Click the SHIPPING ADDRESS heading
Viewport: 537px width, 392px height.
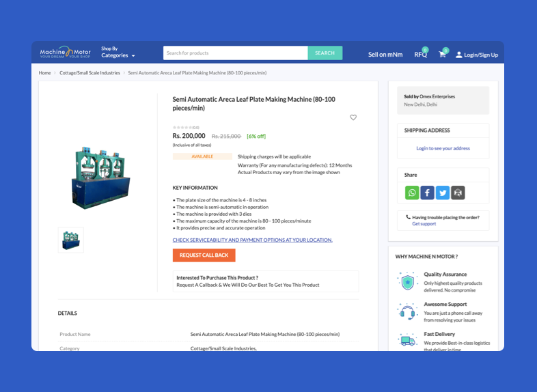click(427, 130)
